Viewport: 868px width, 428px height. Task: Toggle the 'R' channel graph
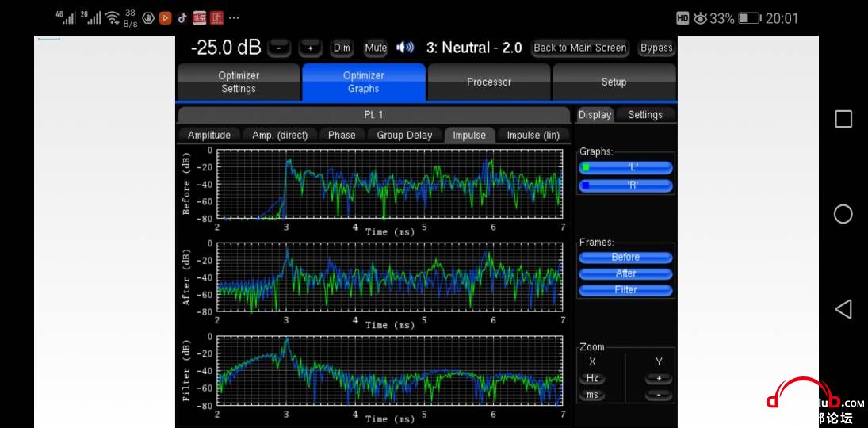pos(626,185)
